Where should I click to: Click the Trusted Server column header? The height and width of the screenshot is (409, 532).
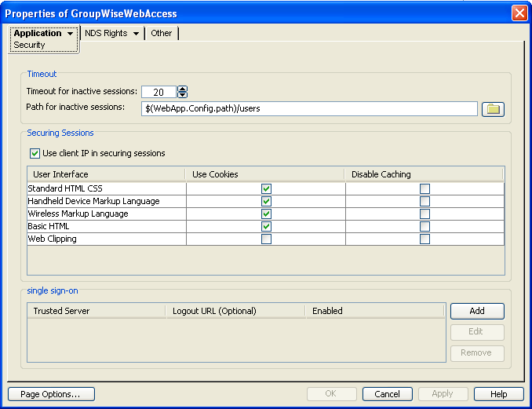[97, 311]
